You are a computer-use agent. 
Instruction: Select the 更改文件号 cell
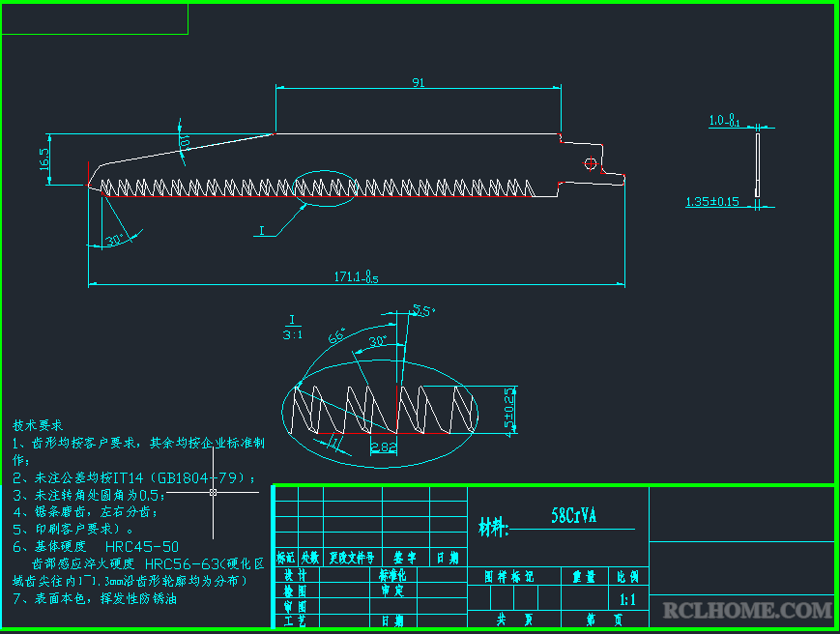coord(352,558)
